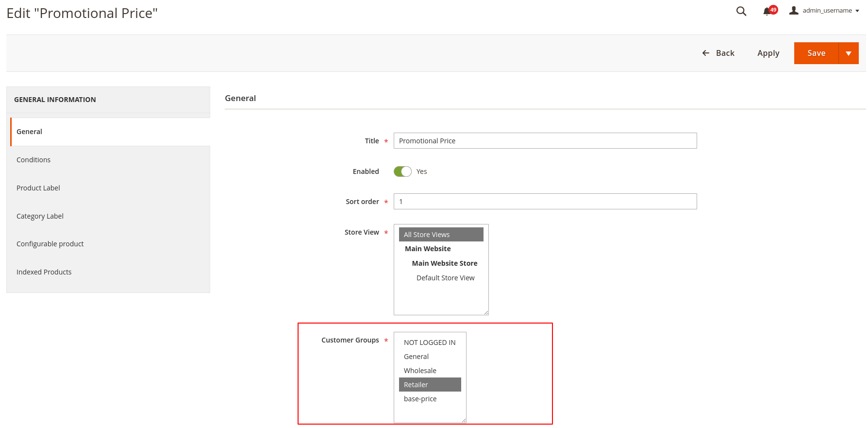View the Indexed Products tab
Viewport: 868px width, 428px height.
(x=44, y=272)
